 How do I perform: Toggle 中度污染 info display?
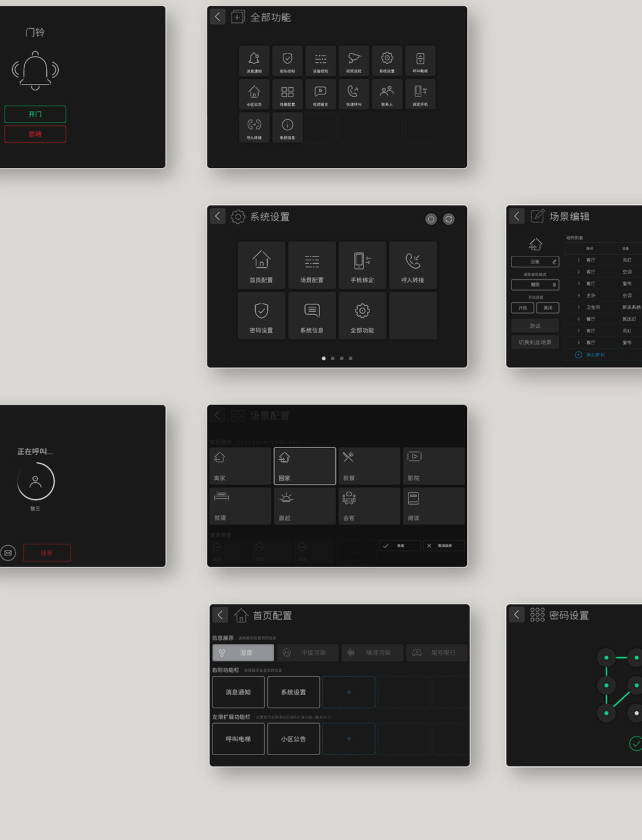pos(308,653)
